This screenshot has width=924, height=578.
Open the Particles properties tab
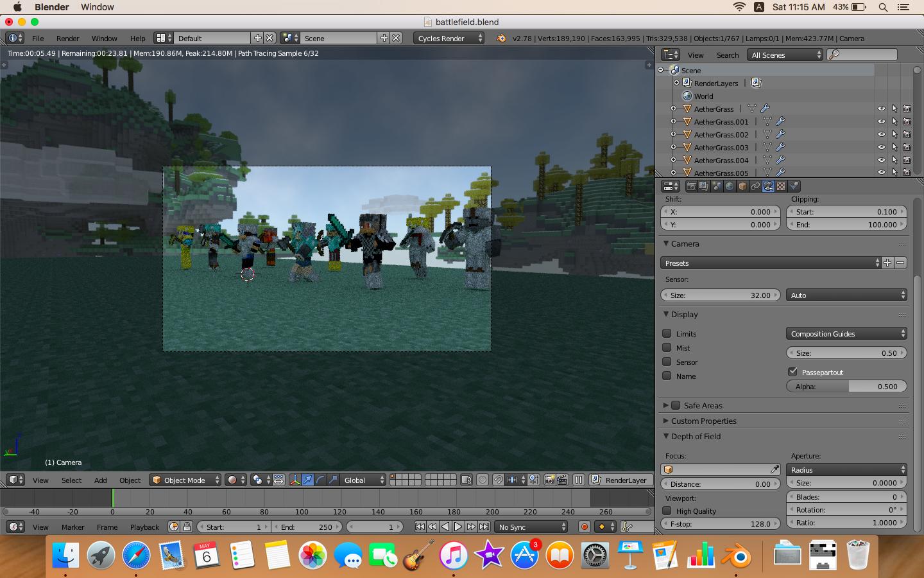click(x=794, y=186)
